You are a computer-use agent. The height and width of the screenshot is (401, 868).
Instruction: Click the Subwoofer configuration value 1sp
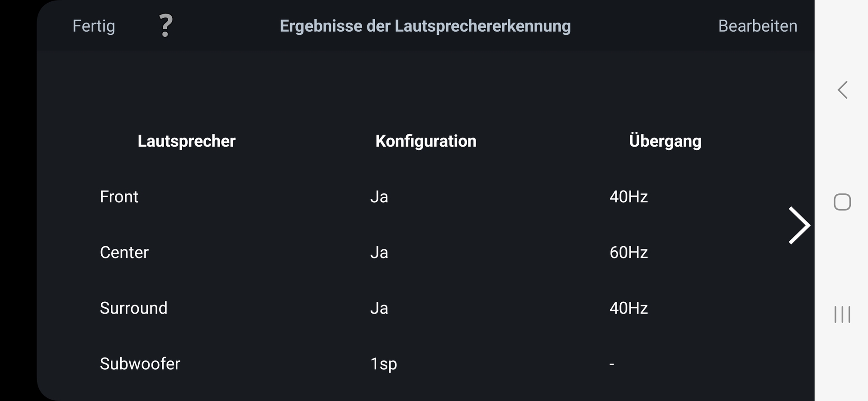(x=383, y=364)
